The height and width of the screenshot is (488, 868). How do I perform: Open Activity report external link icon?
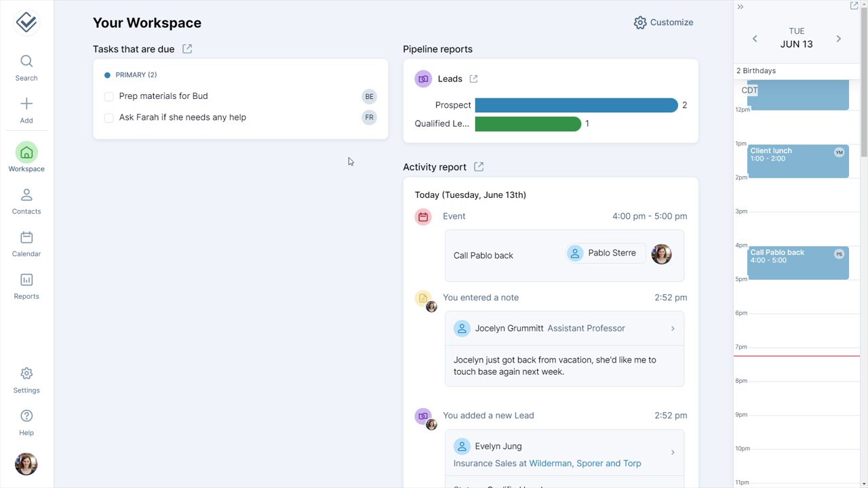point(479,167)
